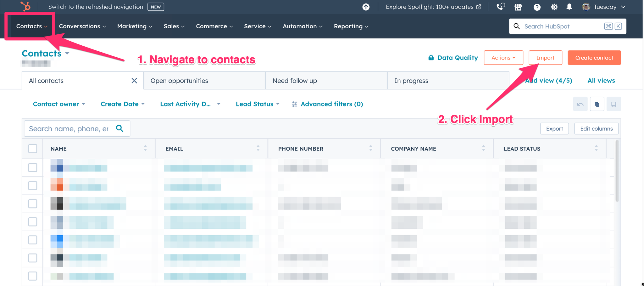644x286 pixels.
Task: Open the Actions dropdown button
Action: pos(503,58)
